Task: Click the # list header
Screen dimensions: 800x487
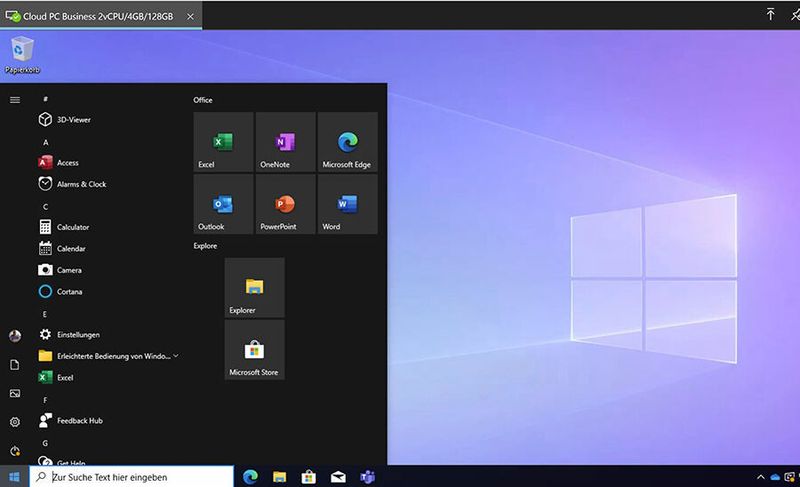Action: click(45, 99)
